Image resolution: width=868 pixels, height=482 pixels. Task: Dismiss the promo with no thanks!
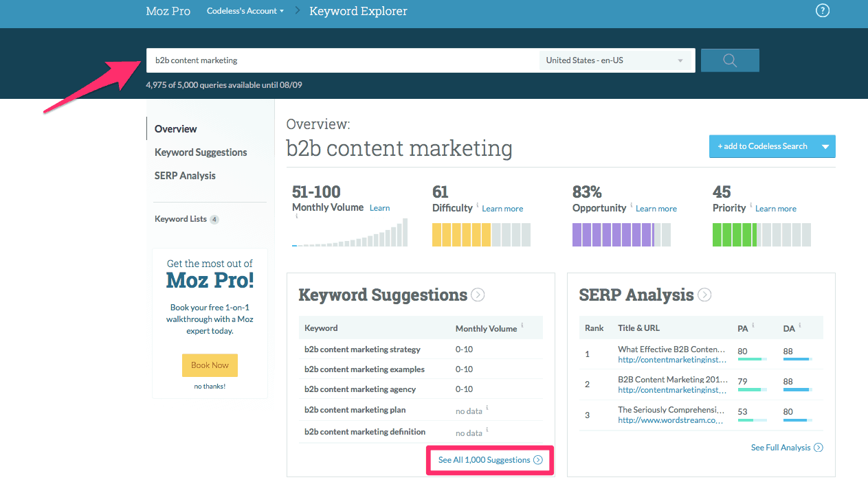[x=210, y=387]
